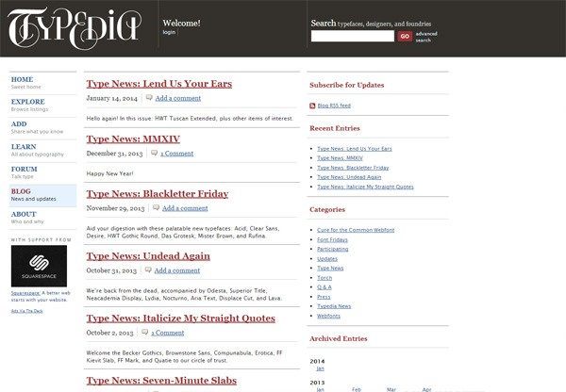This screenshot has width=566, height=392.
Task: Open the Participating category
Action: tap(332, 249)
